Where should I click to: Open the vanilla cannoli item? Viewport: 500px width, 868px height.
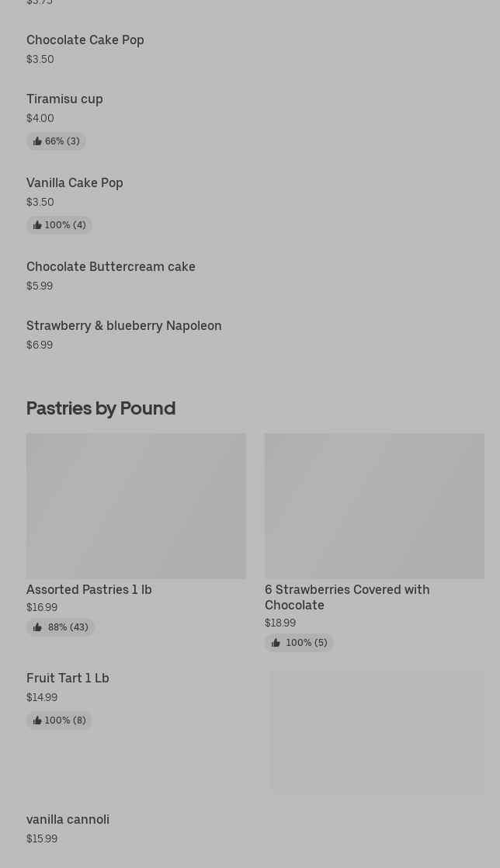[68, 819]
